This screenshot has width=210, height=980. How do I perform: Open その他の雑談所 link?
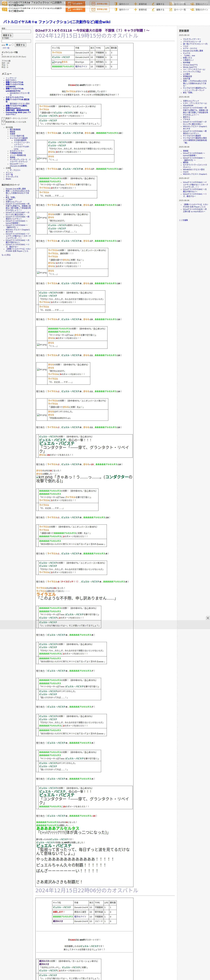click(21, 140)
